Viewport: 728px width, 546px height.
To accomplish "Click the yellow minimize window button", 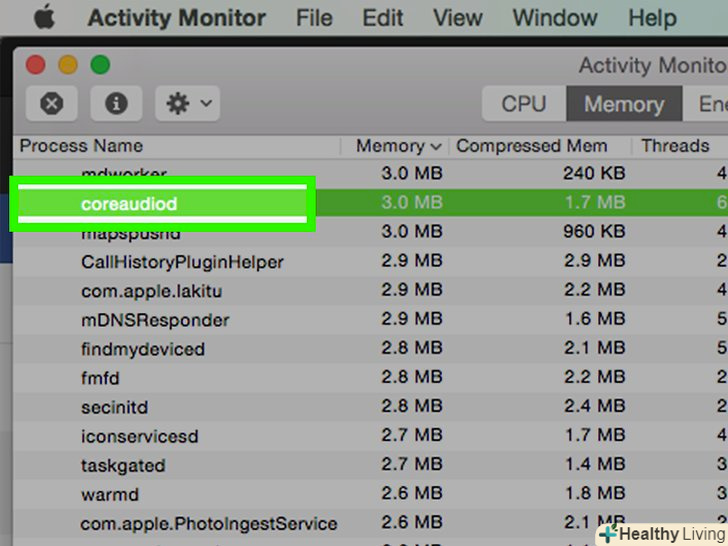I will coord(68,65).
